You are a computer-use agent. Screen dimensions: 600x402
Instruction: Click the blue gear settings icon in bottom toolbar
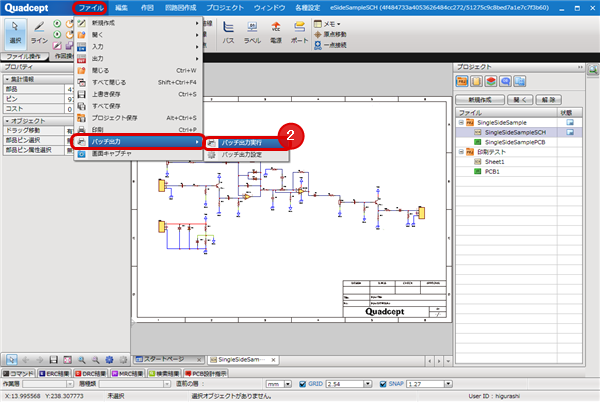click(109, 360)
